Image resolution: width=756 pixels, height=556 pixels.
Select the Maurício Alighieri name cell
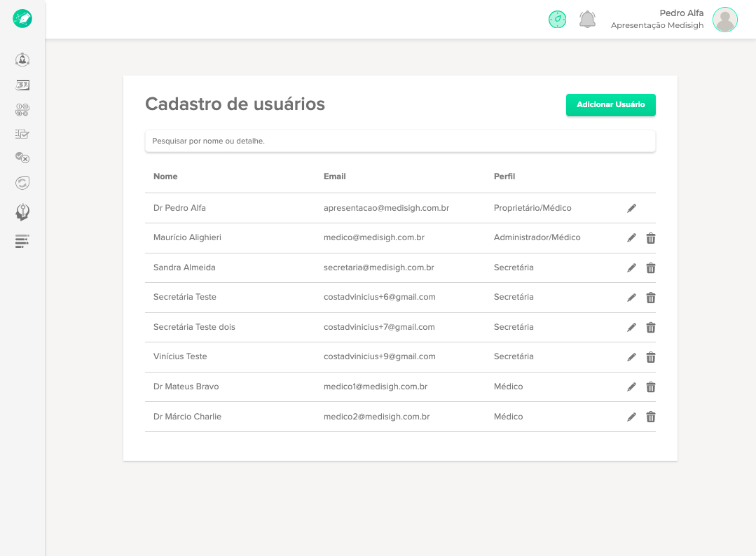(x=187, y=237)
